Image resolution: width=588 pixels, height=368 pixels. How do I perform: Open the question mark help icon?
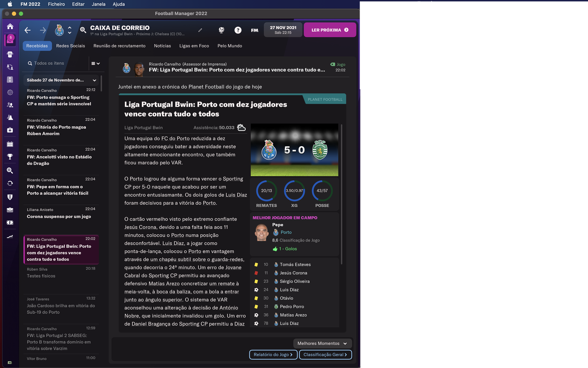click(238, 30)
